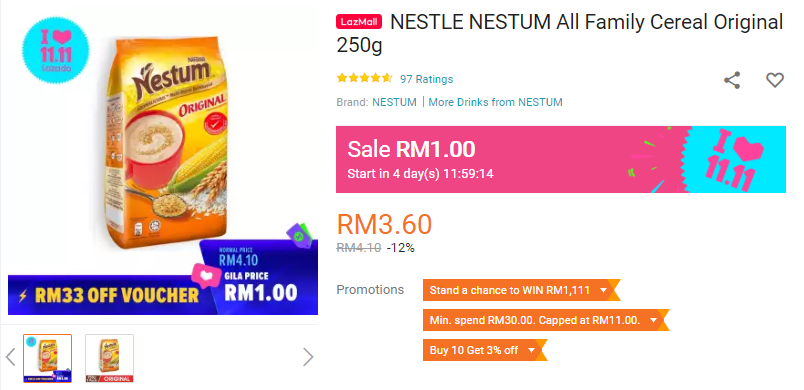The height and width of the screenshot is (390, 804).
Task: Select the second product thumbnail labeled ORIGINAL
Action: tap(109, 358)
